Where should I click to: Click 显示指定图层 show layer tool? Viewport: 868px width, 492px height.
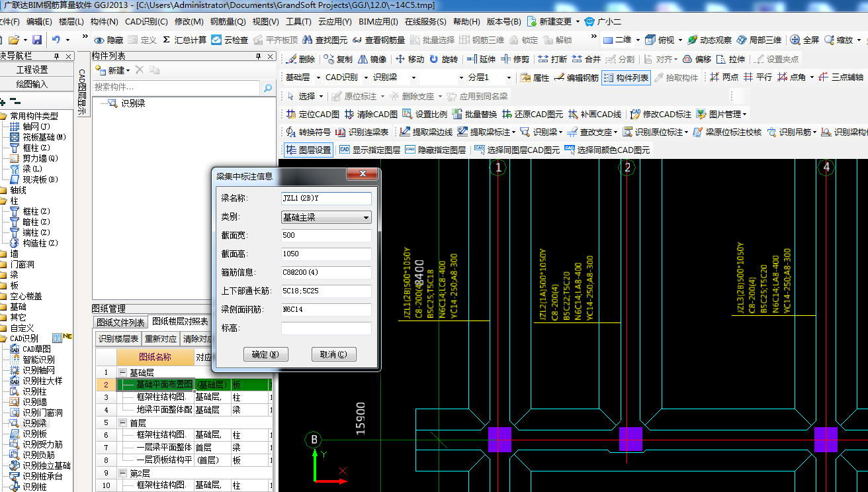click(370, 150)
